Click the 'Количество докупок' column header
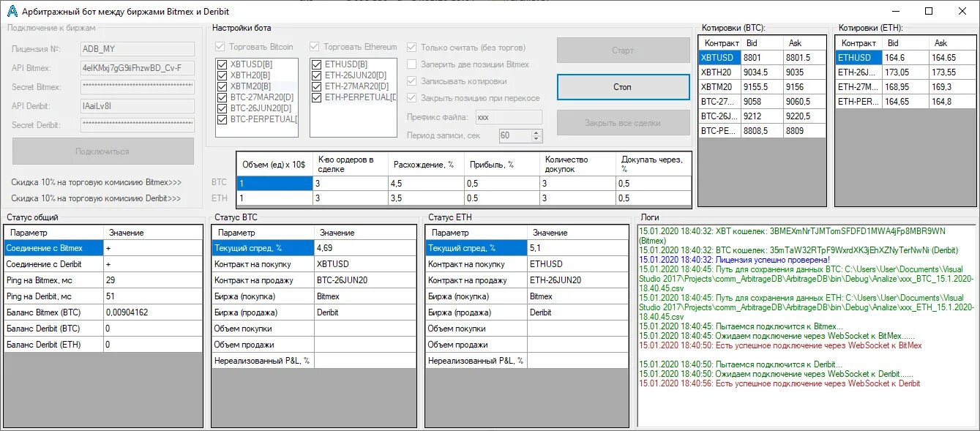This screenshot has height=431, width=980. pos(578,165)
